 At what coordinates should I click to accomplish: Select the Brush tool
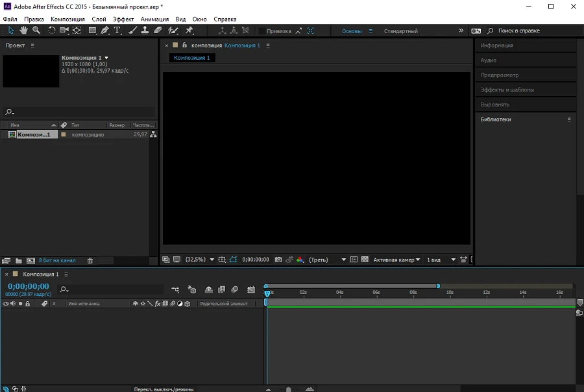point(132,31)
